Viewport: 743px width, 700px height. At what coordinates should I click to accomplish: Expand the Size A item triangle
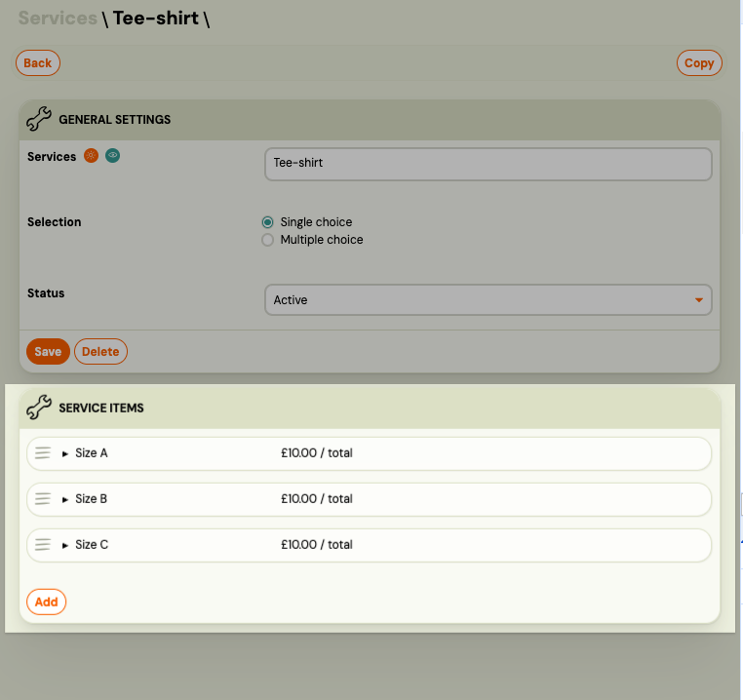coord(65,454)
